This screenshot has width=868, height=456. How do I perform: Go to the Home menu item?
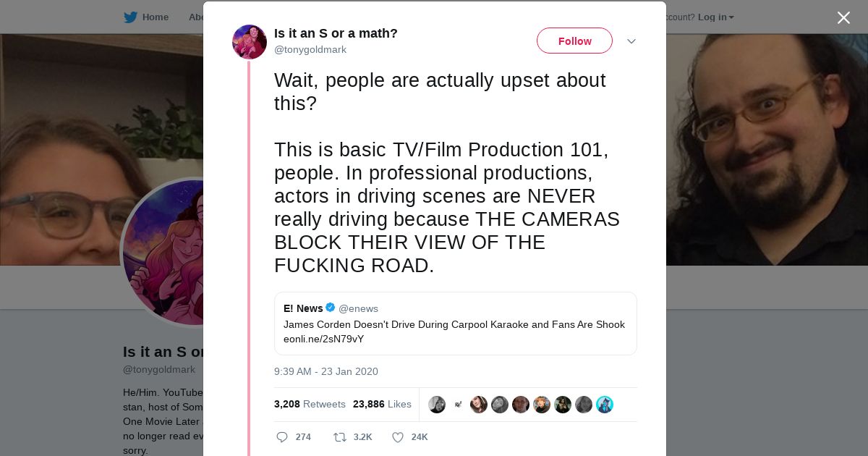coord(155,17)
